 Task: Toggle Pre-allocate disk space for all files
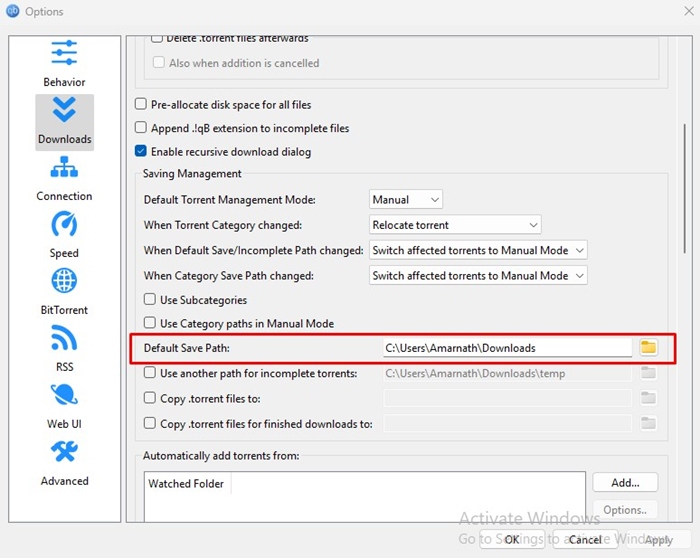pyautogui.click(x=141, y=104)
